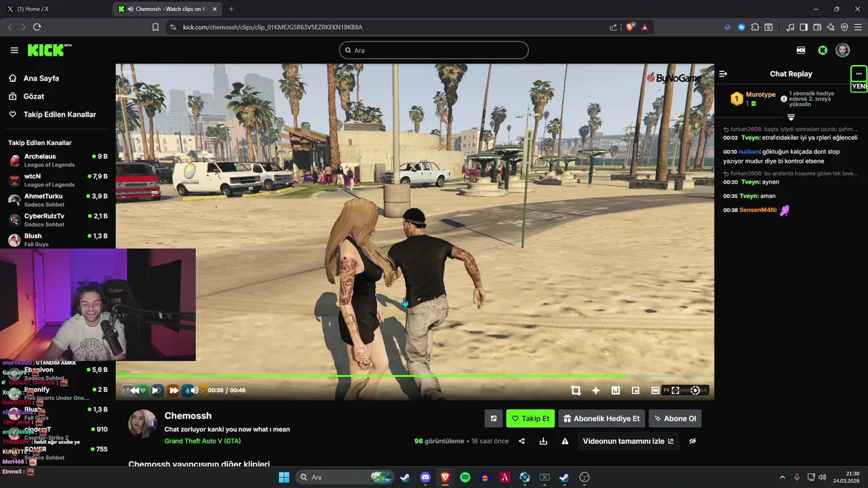Screen dimensions: 868x488
Task: Open Discord from the taskbar
Action: coord(425,477)
